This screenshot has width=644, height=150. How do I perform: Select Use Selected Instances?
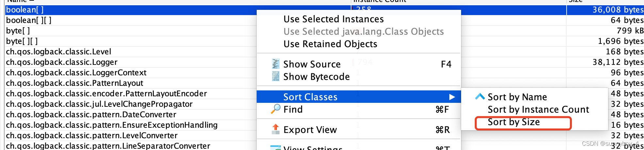[x=333, y=19]
